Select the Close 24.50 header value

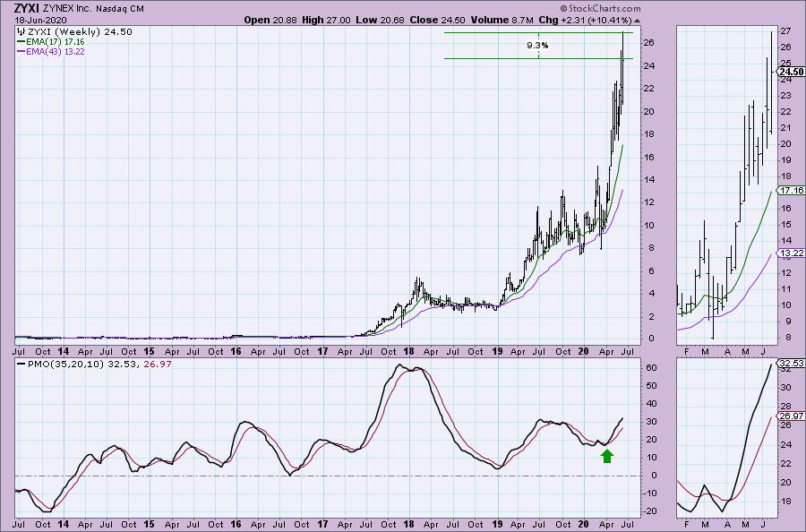[437, 20]
